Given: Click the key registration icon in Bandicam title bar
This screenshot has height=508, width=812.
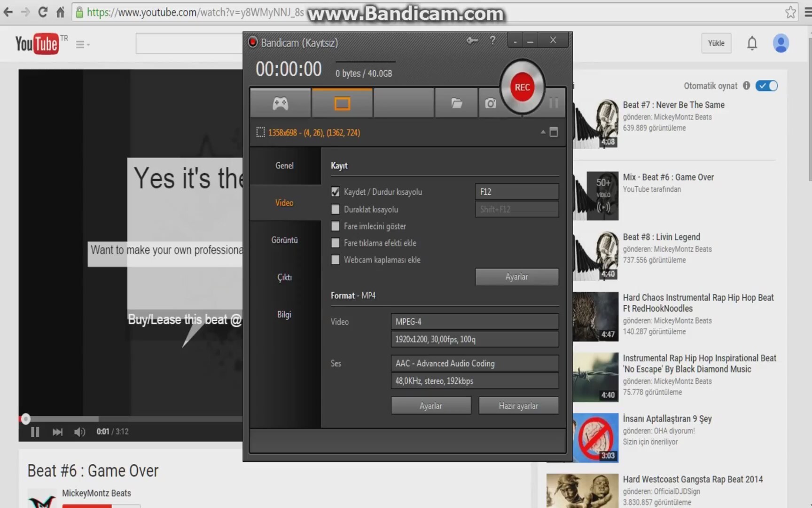Looking at the screenshot, I should [472, 41].
